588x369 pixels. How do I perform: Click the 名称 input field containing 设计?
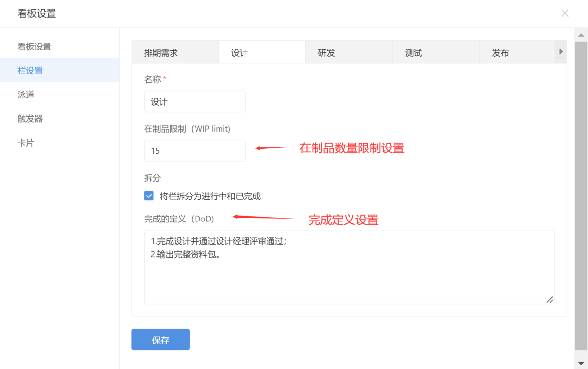[x=195, y=102]
